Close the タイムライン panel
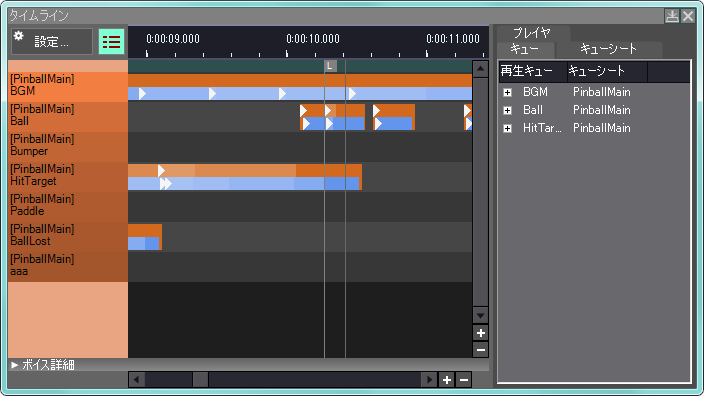 (x=688, y=16)
